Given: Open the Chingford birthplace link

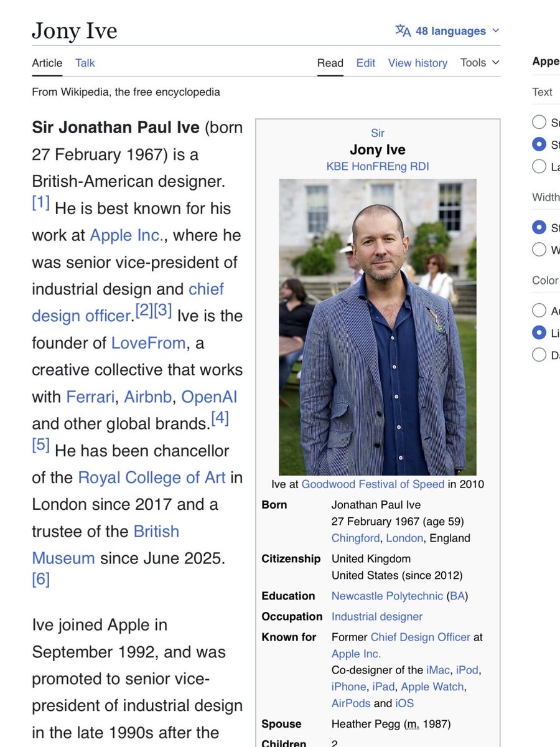Looking at the screenshot, I should click(x=356, y=538).
